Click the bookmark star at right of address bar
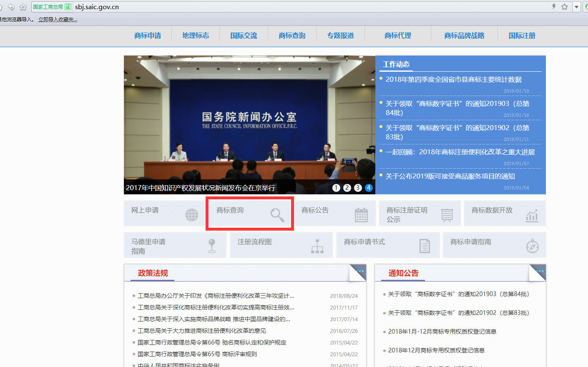The width and height of the screenshot is (588, 367). [565, 7]
